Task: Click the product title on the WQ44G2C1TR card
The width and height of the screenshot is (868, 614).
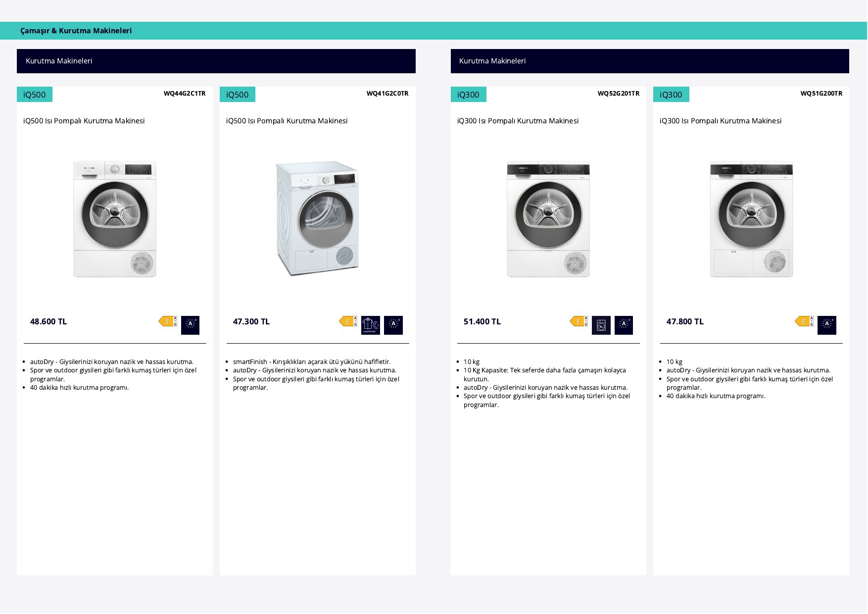Action: point(84,121)
